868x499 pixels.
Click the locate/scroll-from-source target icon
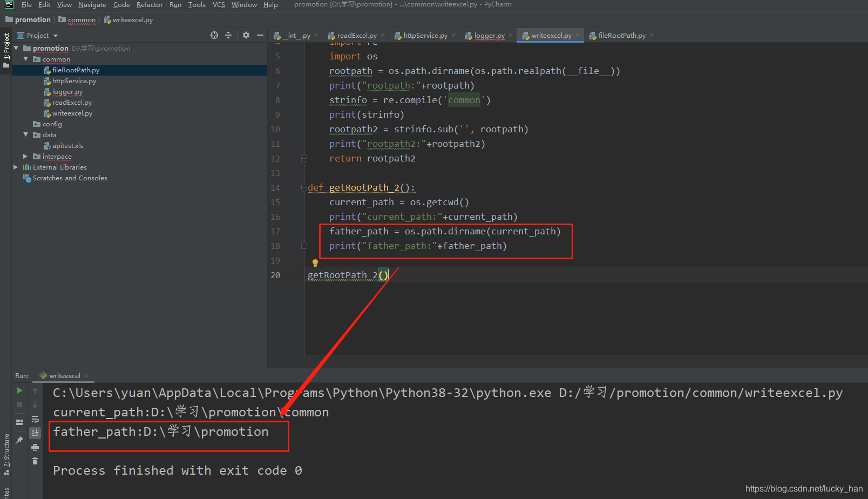(x=214, y=35)
